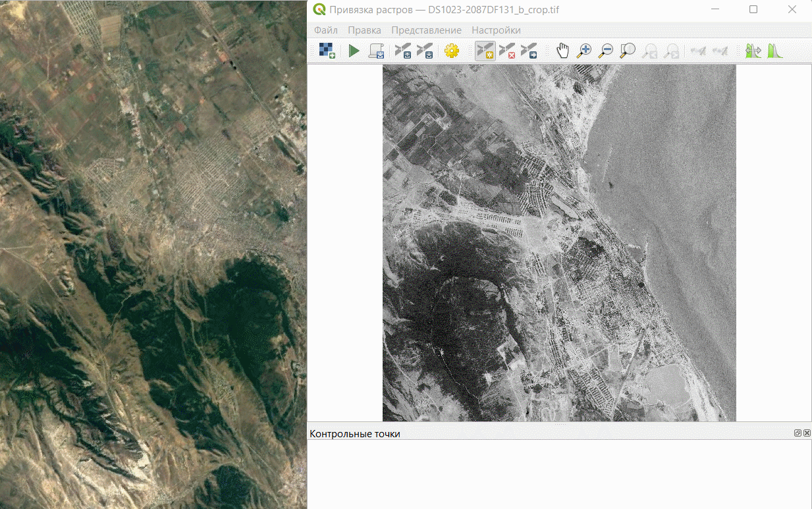
Task: Select the Delete Point tool
Action: pos(506,51)
